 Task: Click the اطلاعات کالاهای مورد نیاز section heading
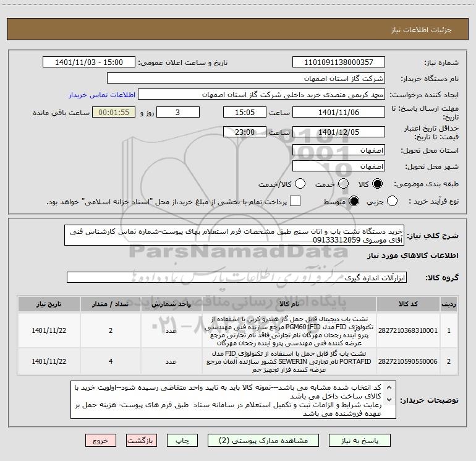pos(412,256)
